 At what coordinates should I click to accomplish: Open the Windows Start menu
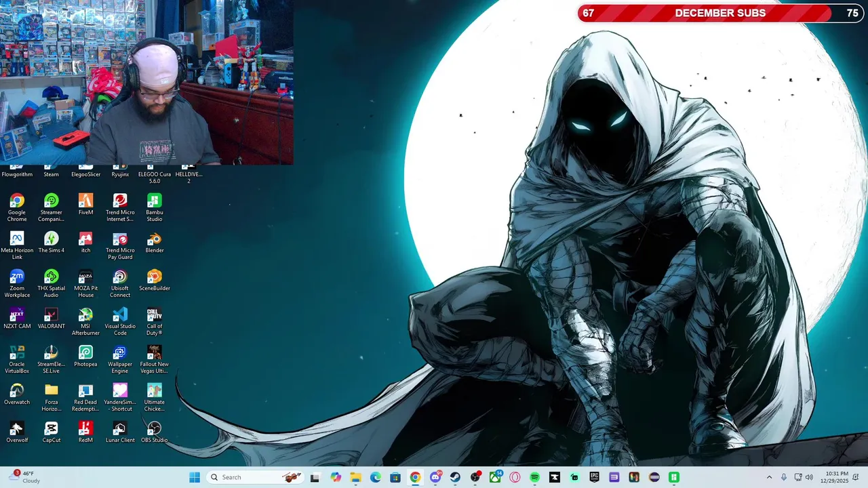click(195, 477)
